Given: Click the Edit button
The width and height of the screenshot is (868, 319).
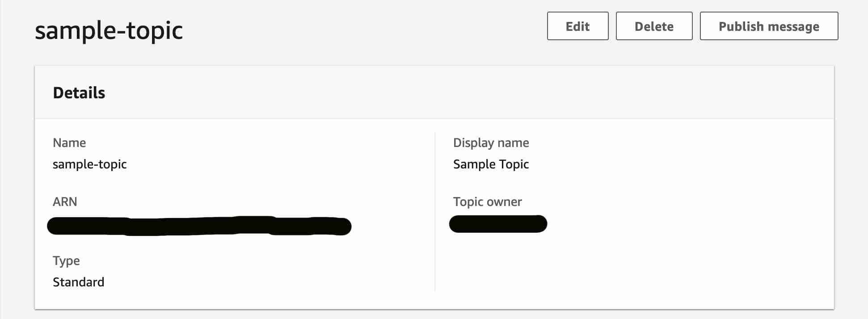Looking at the screenshot, I should 577,26.
